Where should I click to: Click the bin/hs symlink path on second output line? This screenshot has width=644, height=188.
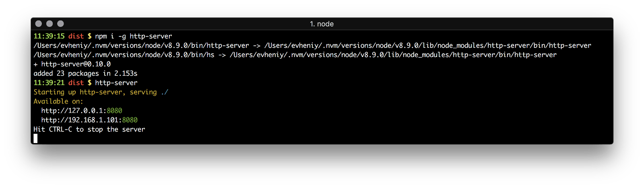[124, 55]
